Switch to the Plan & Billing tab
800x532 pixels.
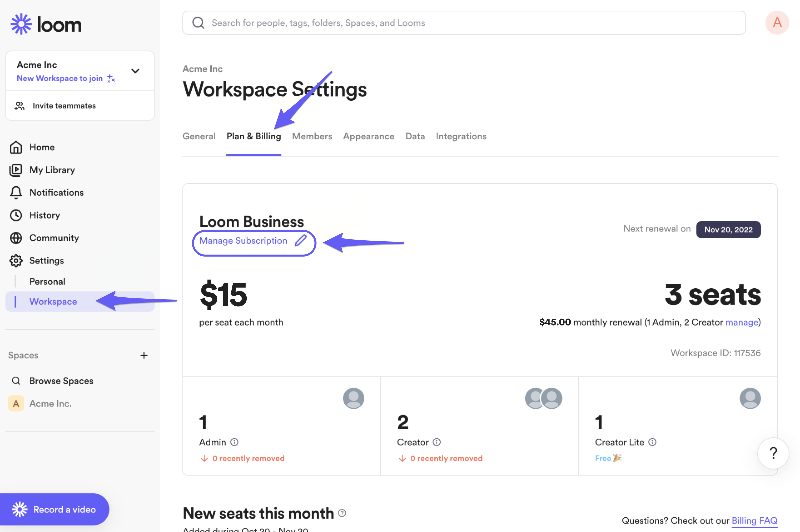(254, 136)
